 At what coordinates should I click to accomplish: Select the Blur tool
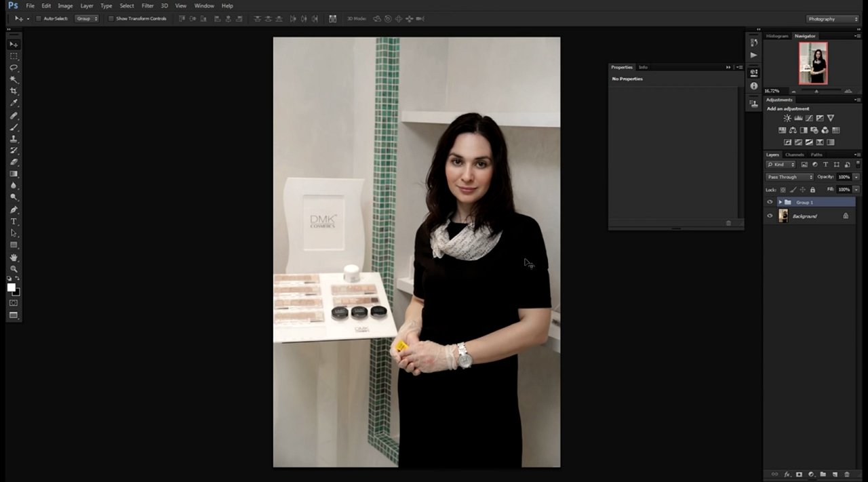click(x=14, y=185)
